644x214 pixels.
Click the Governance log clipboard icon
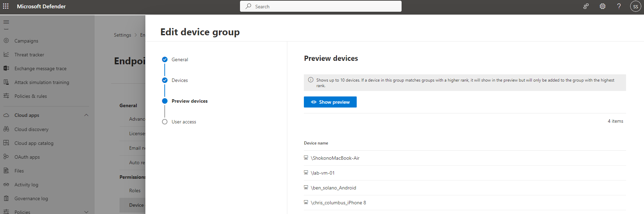pos(6,198)
